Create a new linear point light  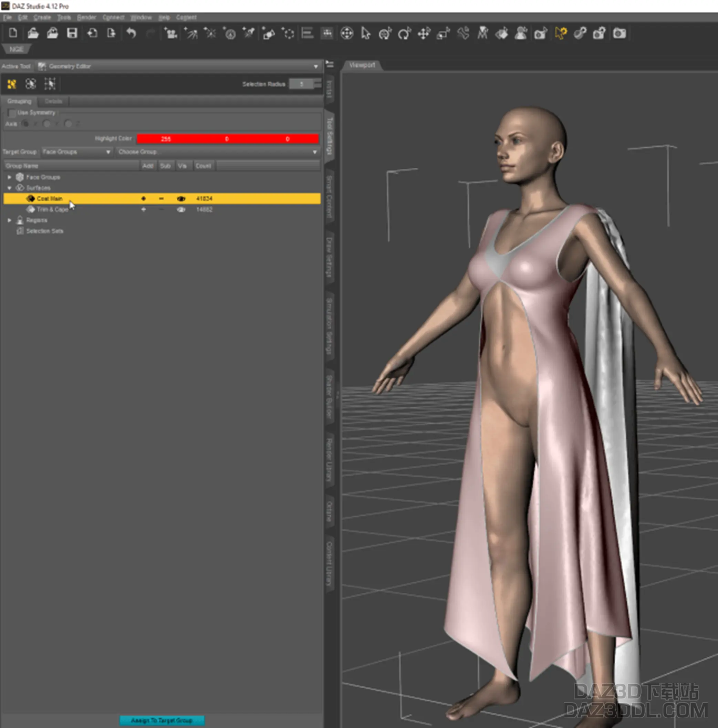pos(249,33)
